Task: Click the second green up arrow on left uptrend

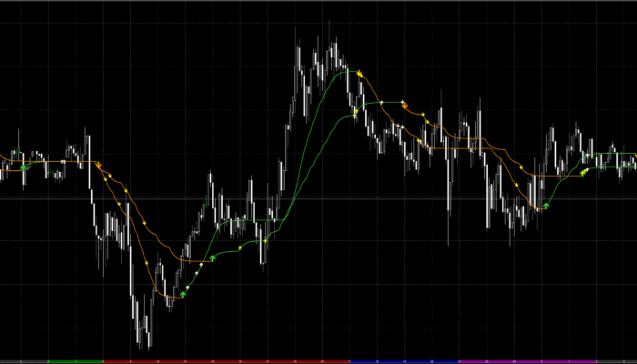Action: point(213,258)
